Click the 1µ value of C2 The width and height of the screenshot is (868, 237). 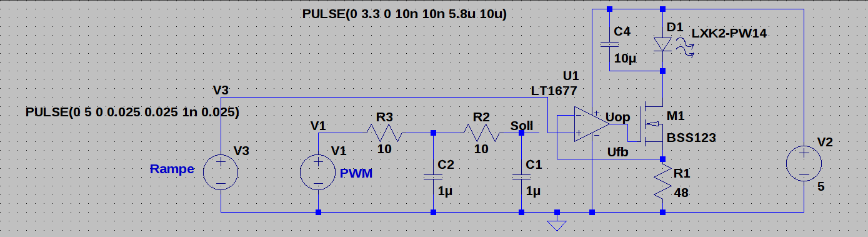coord(446,191)
